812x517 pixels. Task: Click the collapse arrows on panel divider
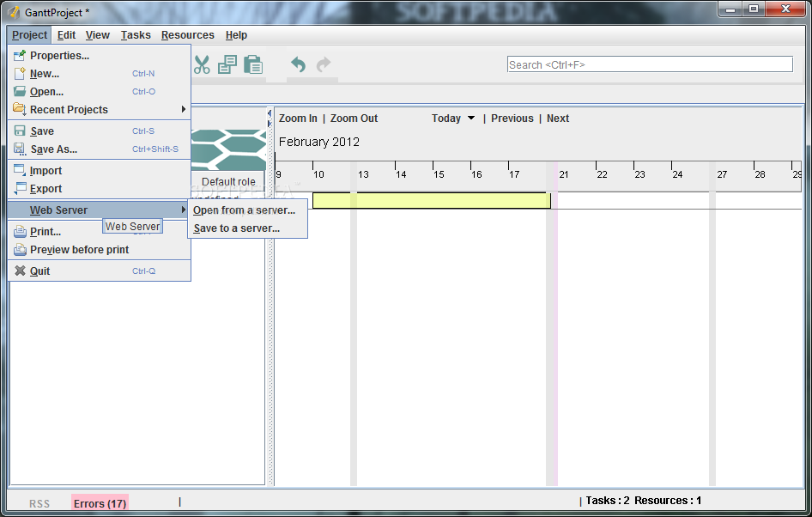[x=270, y=119]
